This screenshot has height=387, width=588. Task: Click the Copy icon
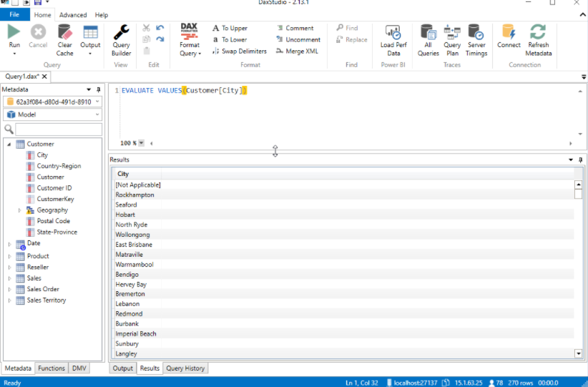146,39
